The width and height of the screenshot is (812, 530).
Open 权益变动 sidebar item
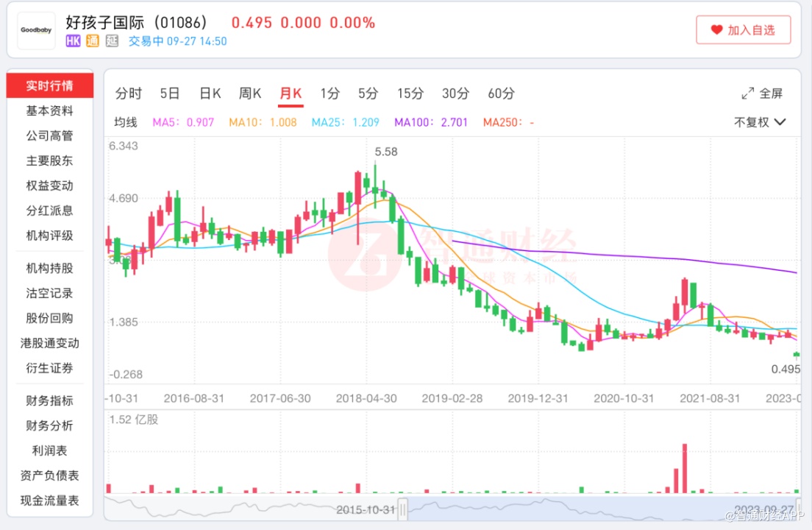[50, 185]
